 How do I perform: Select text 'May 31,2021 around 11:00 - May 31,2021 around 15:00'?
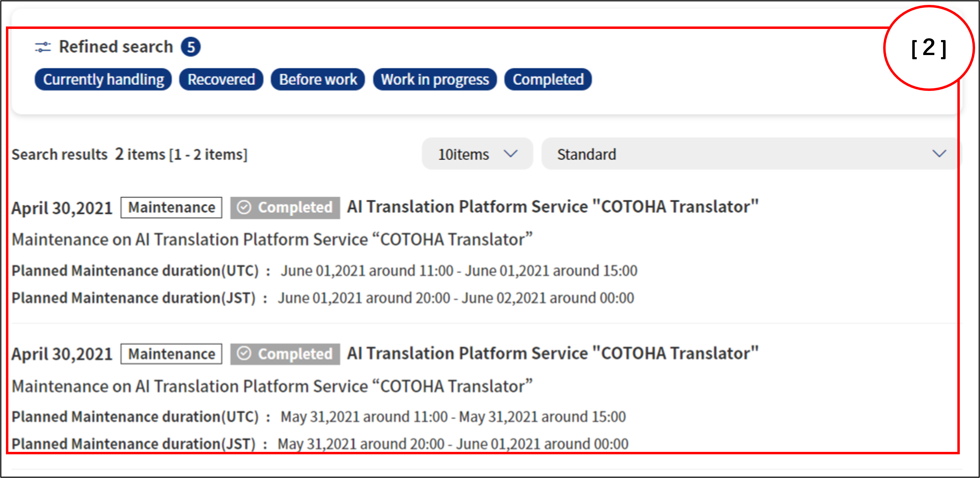[453, 417]
